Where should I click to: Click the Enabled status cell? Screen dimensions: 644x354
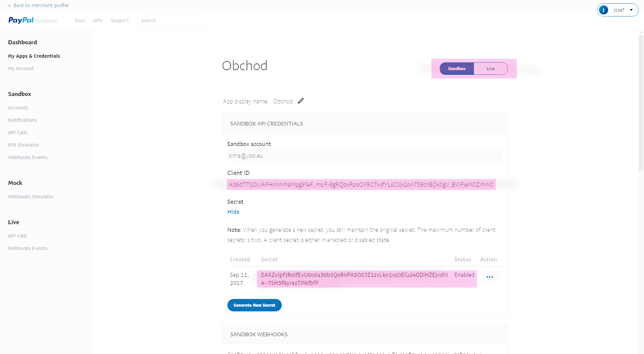(x=464, y=275)
